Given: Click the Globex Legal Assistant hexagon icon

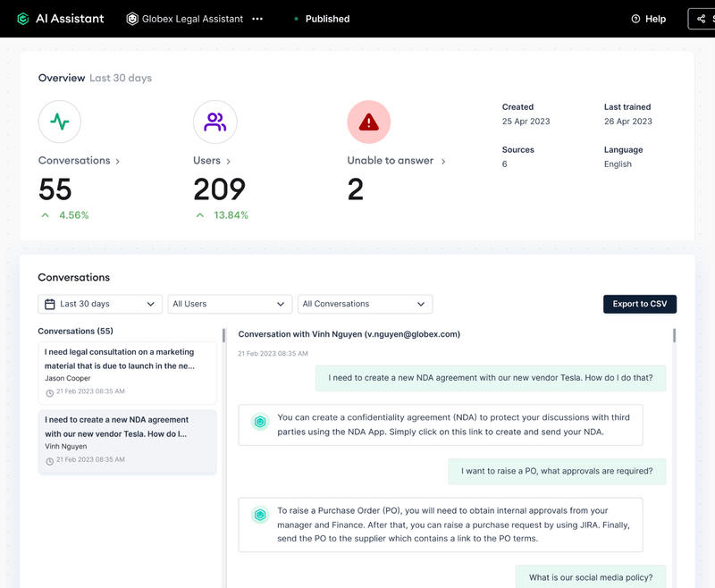Looking at the screenshot, I should [132, 18].
